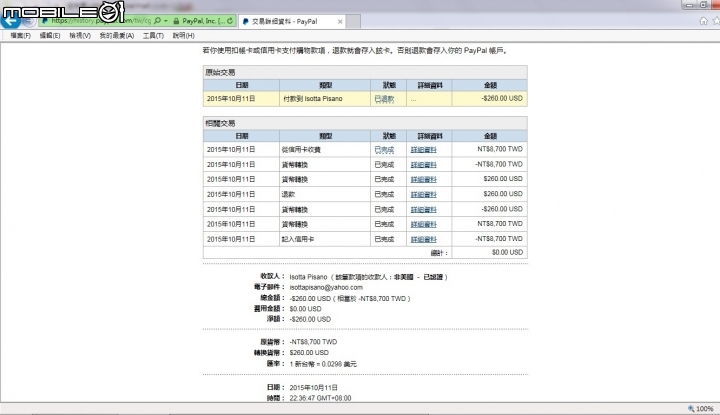Open the 編輯(E) menu

[x=50, y=35]
